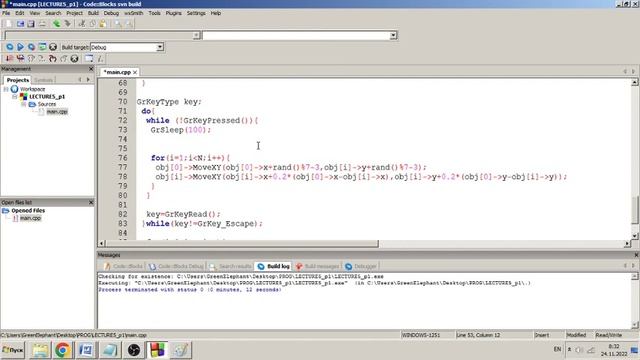Click the Various debug info icon
The image size is (640, 360).
[x=100, y=58]
